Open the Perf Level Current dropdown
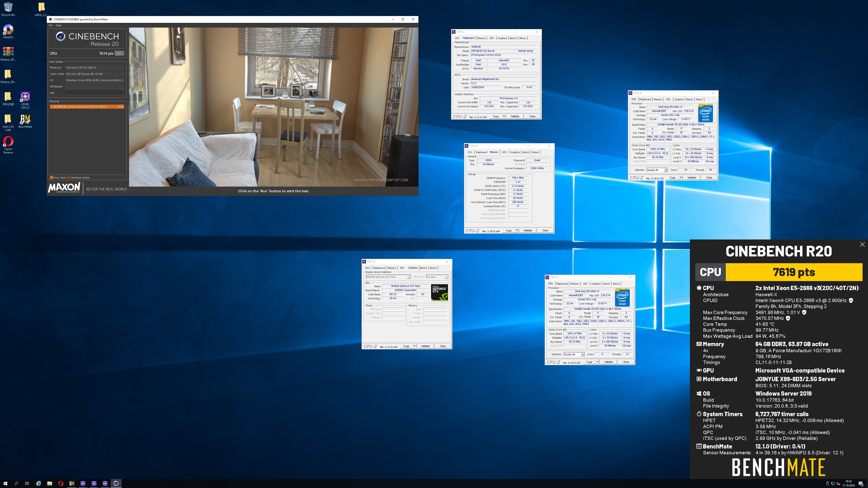Image resolution: width=868 pixels, height=488 pixels. 437,277
